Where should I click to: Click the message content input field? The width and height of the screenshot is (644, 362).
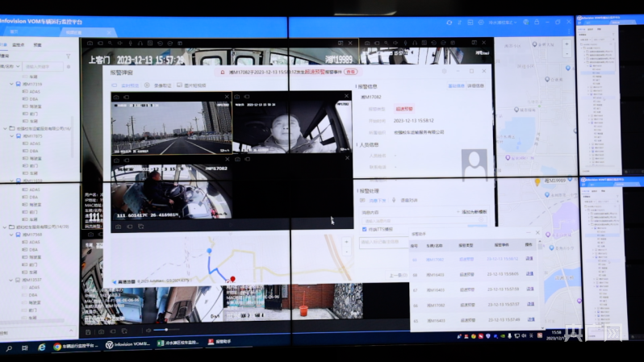tap(423, 220)
